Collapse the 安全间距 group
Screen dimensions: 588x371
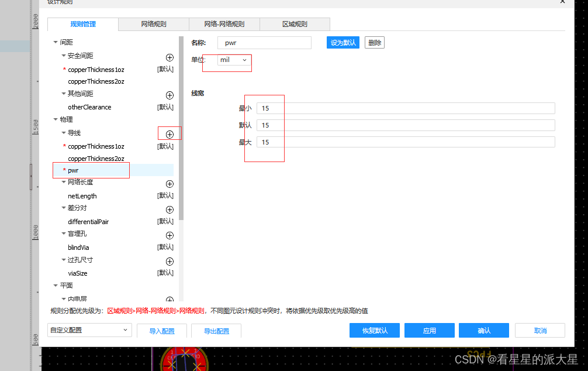63,56
